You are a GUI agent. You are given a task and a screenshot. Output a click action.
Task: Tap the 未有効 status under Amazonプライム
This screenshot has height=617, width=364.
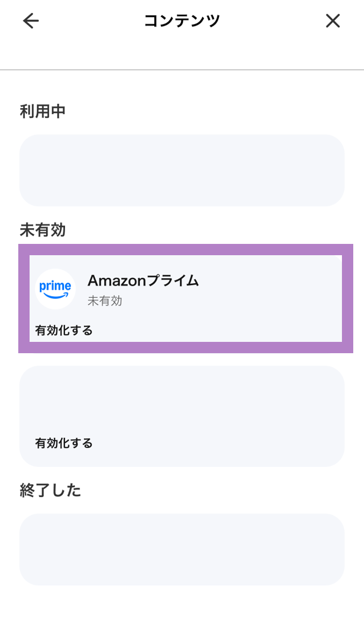point(105,301)
